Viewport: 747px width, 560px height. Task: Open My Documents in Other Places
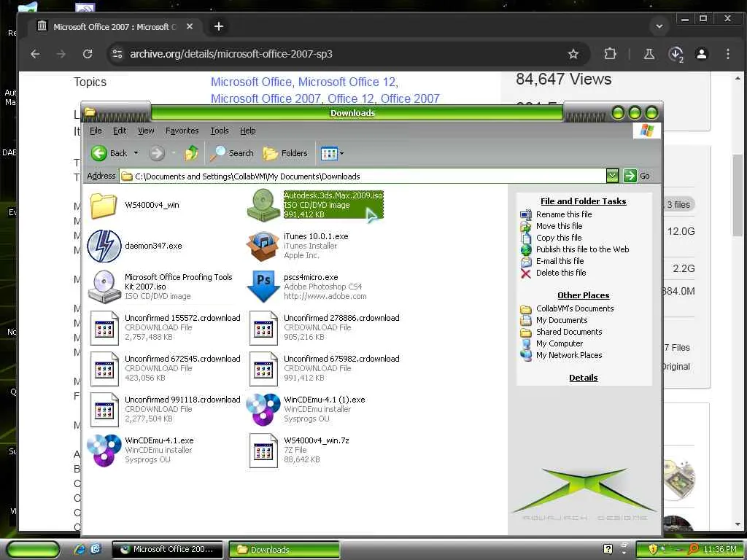coord(562,321)
